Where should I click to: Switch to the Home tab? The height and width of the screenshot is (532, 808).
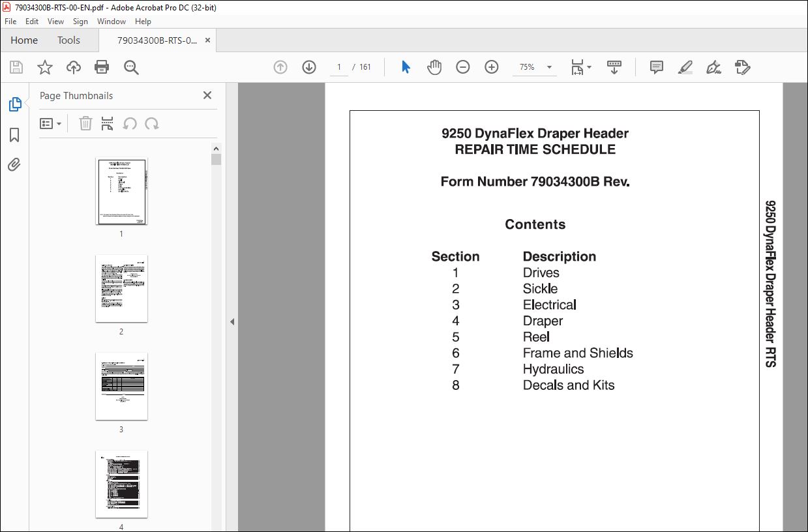(24, 40)
